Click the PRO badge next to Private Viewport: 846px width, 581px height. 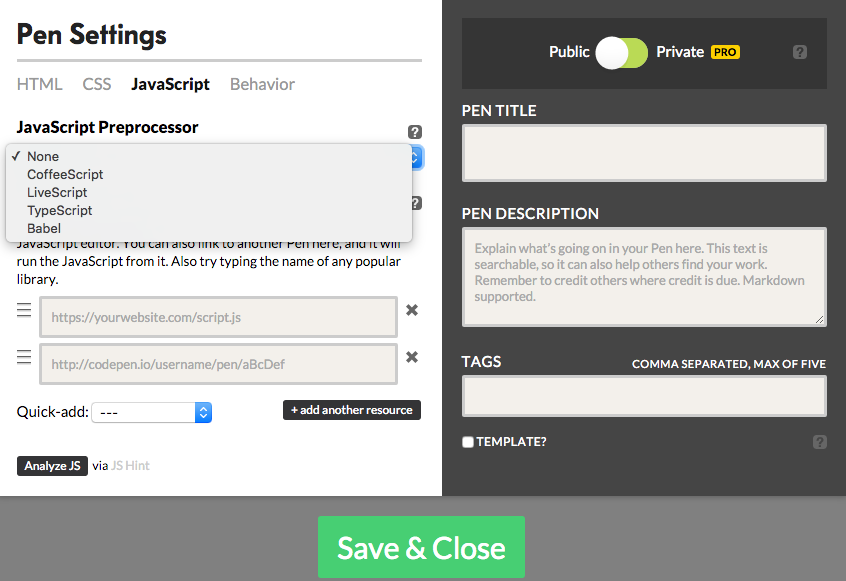[x=725, y=52]
